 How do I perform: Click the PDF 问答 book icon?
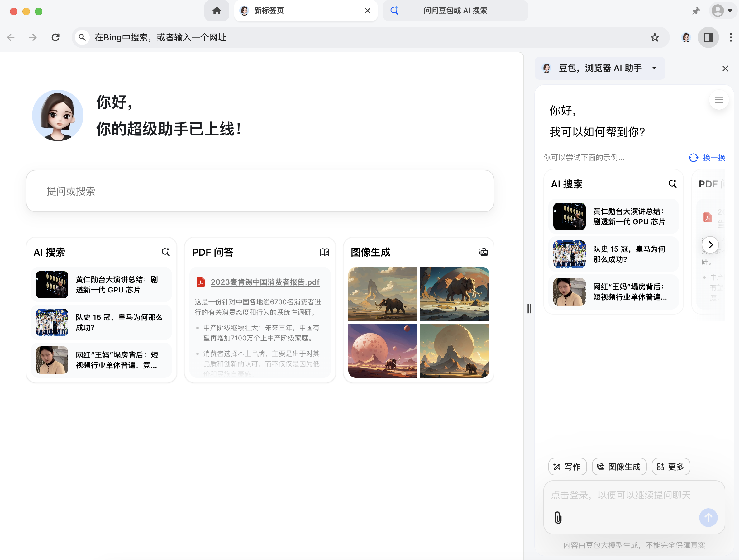point(324,252)
